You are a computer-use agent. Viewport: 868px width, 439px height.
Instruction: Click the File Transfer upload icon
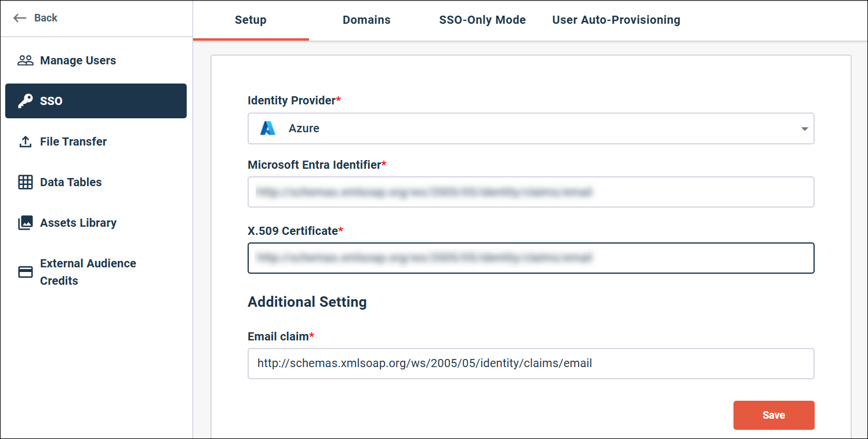tap(26, 142)
